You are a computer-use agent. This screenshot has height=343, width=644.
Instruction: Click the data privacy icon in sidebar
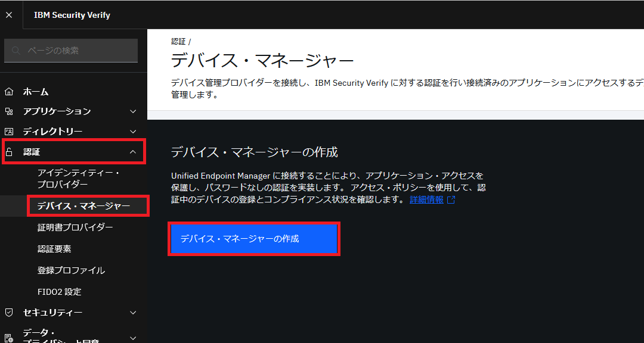(8, 338)
